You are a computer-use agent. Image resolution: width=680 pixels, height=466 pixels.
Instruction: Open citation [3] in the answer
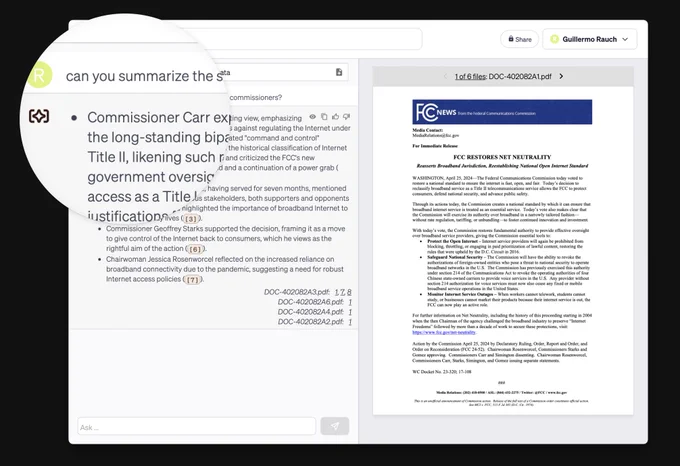[x=191, y=218]
